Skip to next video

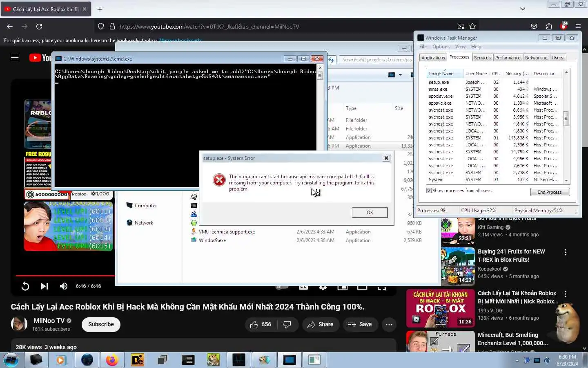coord(45,286)
